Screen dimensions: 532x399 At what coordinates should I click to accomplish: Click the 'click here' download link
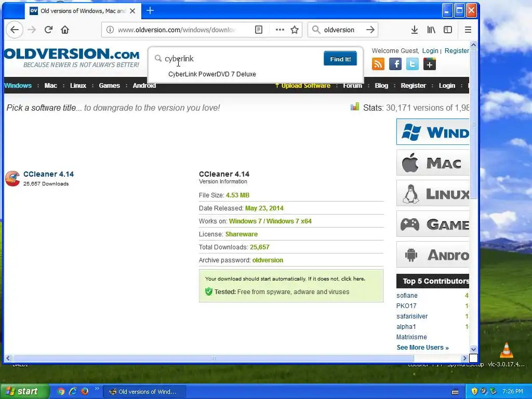[x=353, y=279]
